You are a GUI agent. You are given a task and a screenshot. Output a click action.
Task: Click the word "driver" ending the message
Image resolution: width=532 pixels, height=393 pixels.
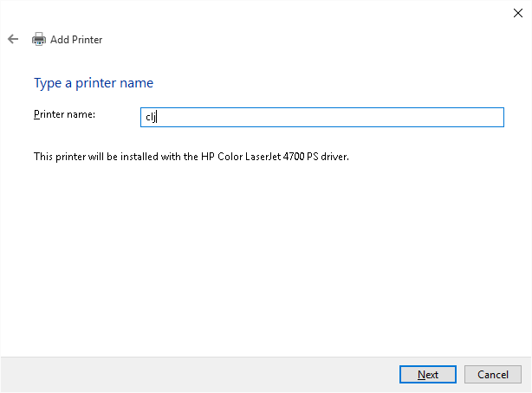(333, 157)
